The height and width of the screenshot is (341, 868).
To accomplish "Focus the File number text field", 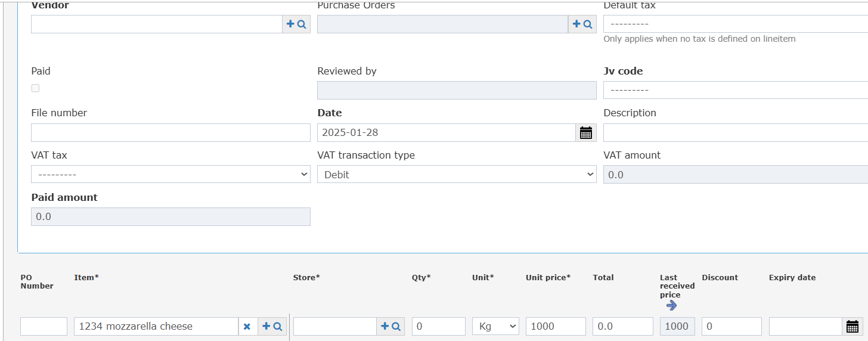I will tap(170, 133).
